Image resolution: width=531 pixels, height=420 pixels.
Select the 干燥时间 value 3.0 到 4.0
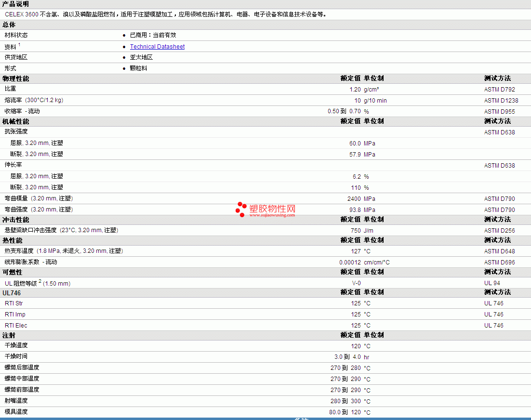(347, 357)
